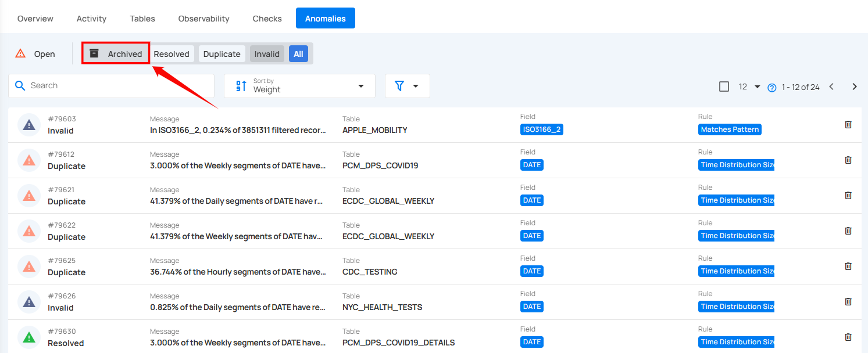The image size is (868, 353).
Task: Click the pagination help icon
Action: pyautogui.click(x=772, y=88)
